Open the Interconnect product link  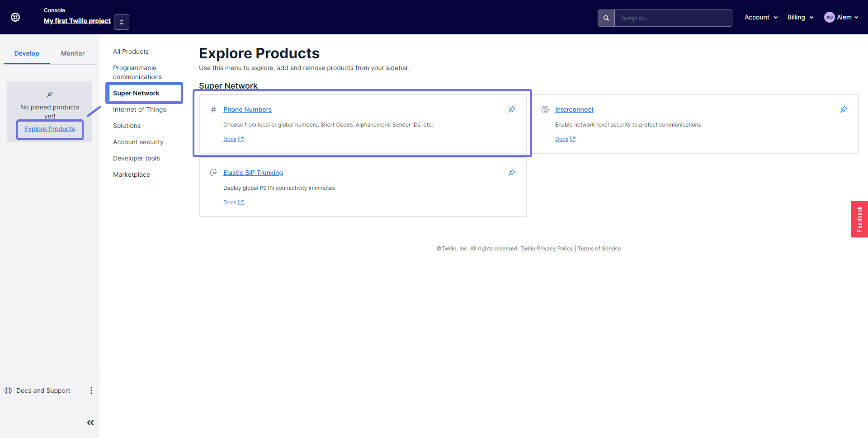point(574,109)
